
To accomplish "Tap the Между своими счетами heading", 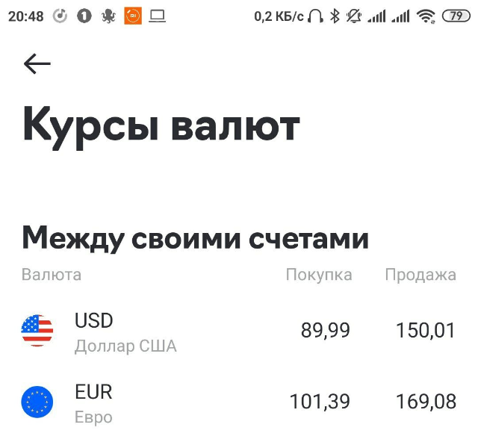I will (196, 239).
